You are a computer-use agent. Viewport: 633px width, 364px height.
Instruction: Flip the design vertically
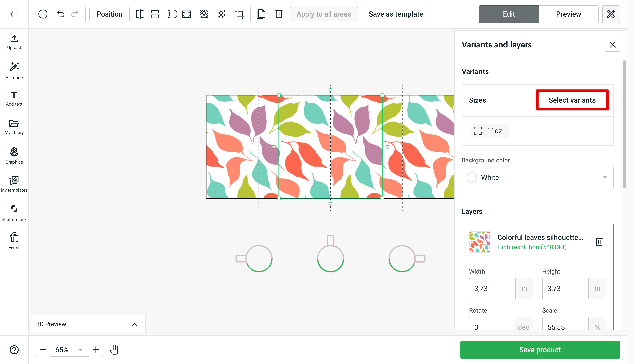tap(154, 14)
